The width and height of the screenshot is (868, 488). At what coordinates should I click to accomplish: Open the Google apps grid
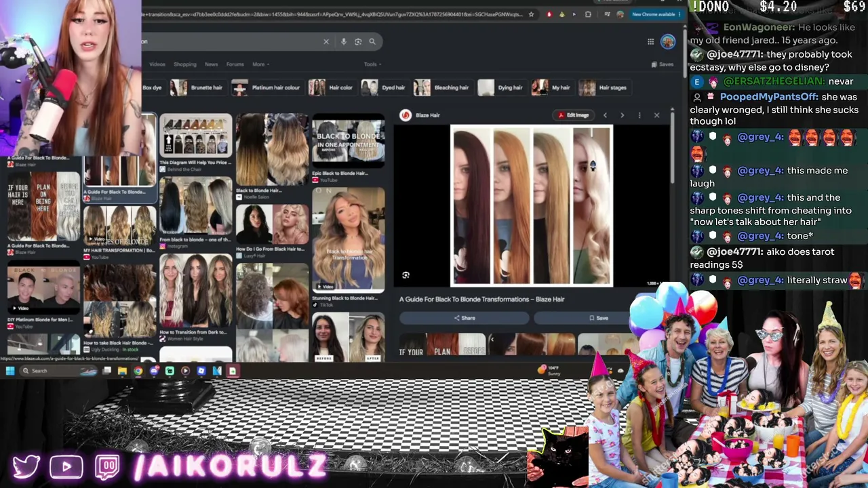point(650,42)
